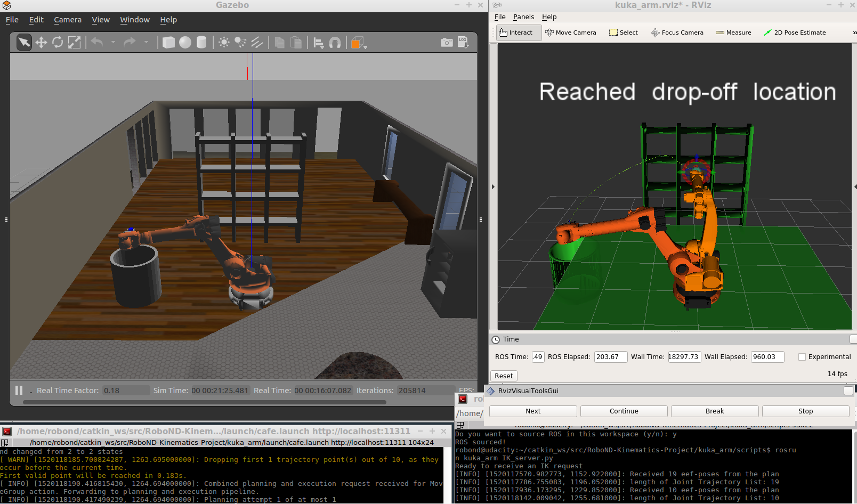The width and height of the screenshot is (857, 504).
Task: Activate the Translate mode tool in Gazebo
Action: tap(41, 42)
